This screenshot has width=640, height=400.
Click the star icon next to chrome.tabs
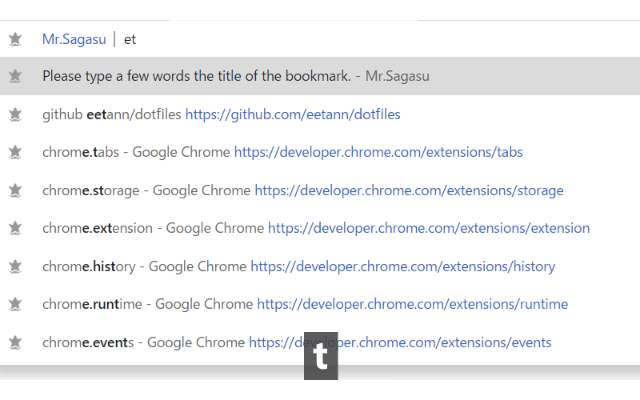coord(15,152)
